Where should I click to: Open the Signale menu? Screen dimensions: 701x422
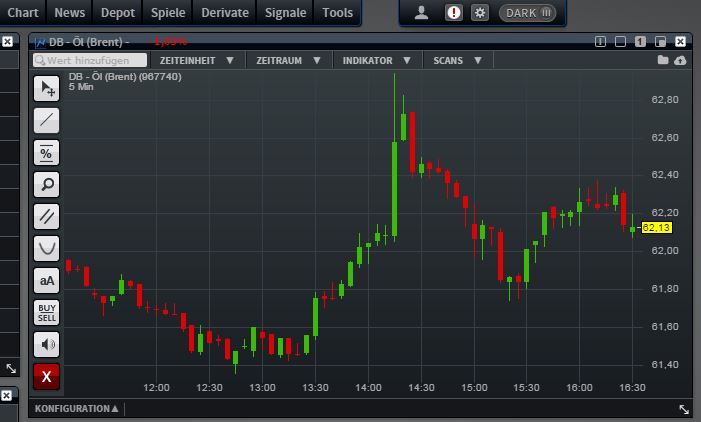pos(285,13)
